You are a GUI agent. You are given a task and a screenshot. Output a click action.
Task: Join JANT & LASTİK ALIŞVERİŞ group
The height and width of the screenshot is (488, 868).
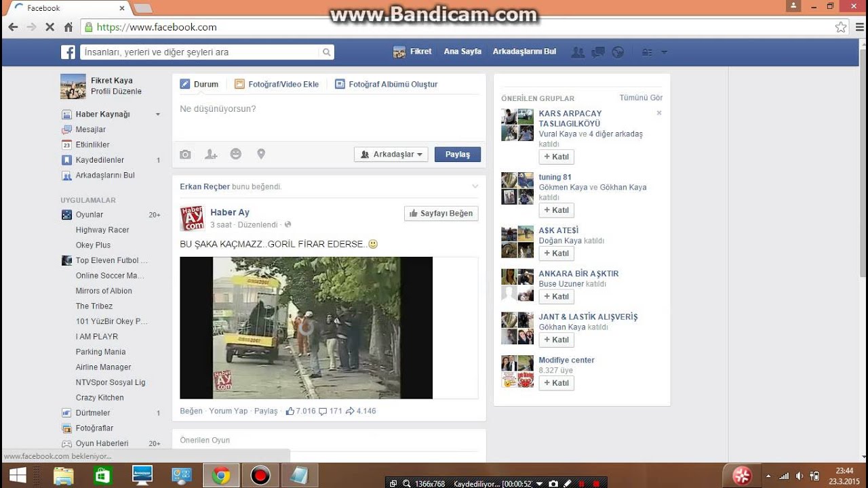[557, 340]
